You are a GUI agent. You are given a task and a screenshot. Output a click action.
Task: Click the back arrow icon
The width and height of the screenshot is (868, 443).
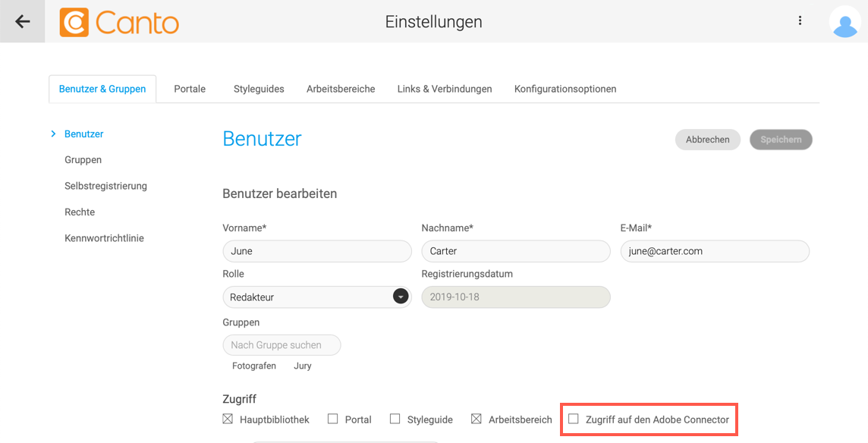point(23,21)
